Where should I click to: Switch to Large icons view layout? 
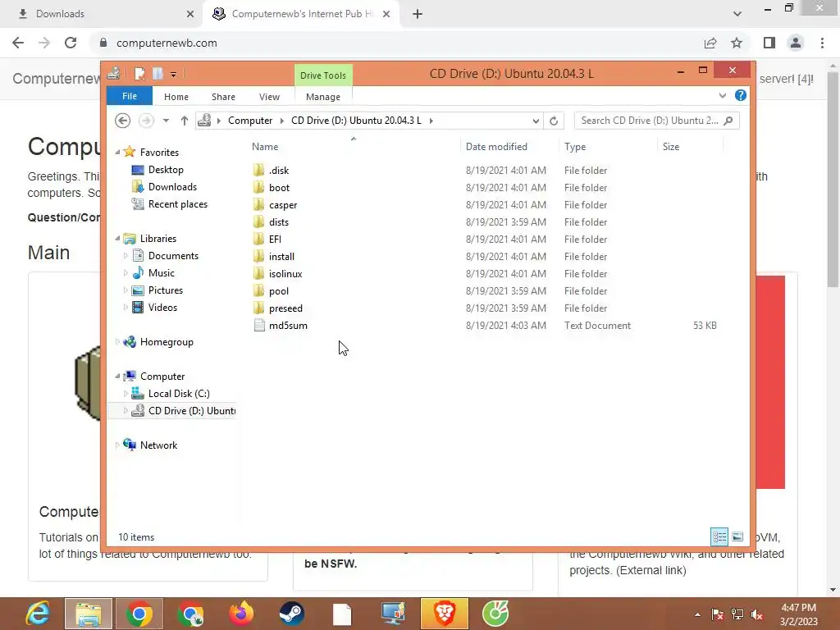pyautogui.click(x=737, y=536)
